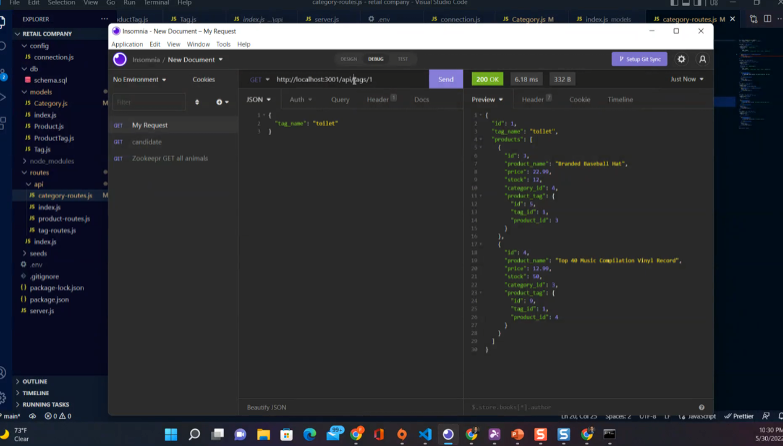Collapse the routes folder in Explorer
The width and height of the screenshot is (783, 446).
coord(39,172)
